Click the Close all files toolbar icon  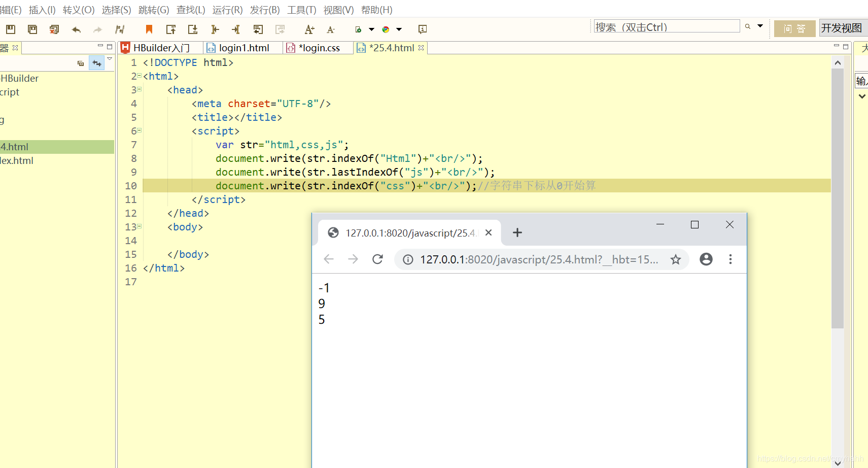tap(54, 29)
